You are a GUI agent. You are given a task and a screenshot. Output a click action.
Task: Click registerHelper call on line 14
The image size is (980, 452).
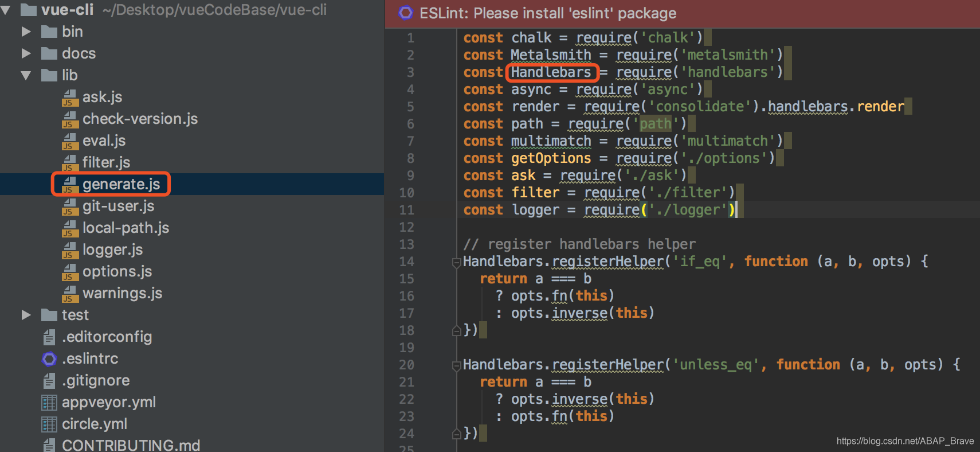point(607,262)
